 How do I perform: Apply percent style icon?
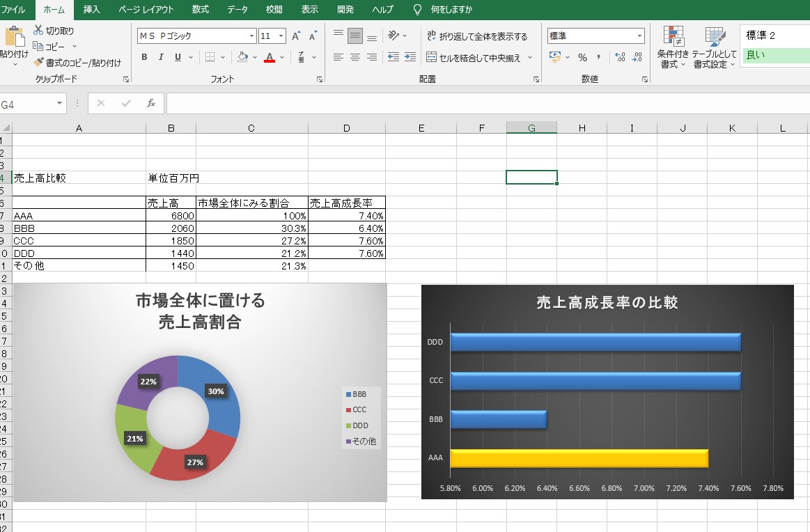(582, 57)
